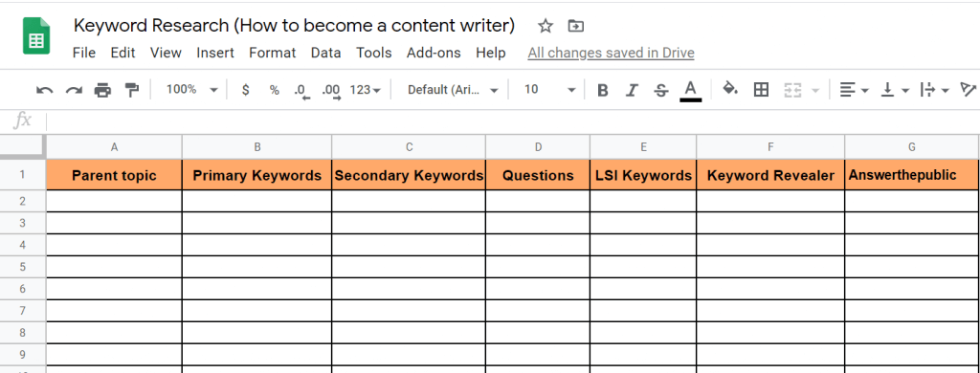Image resolution: width=980 pixels, height=373 pixels.
Task: Open the Help menu
Action: (x=491, y=54)
